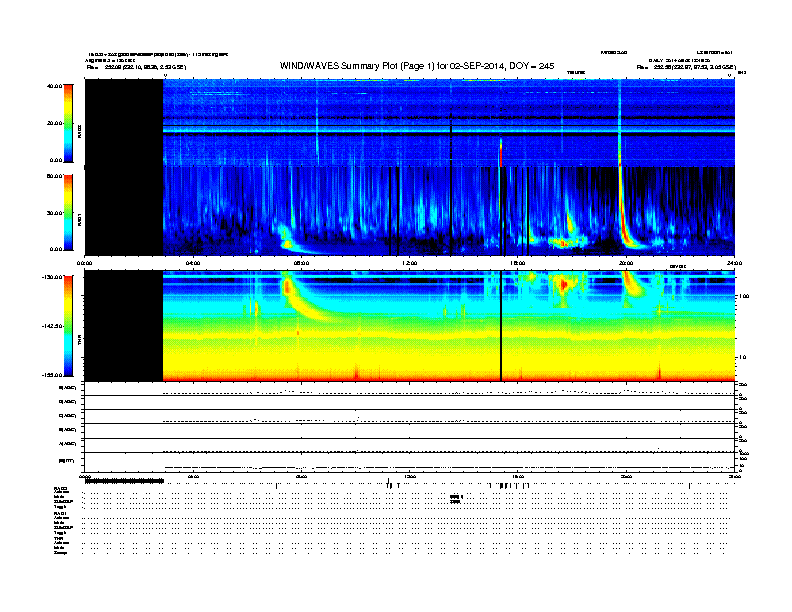792x612 pixels.
Task: Click the 24:00 tick label below RAD1 spectrogram
Action: tap(733, 263)
